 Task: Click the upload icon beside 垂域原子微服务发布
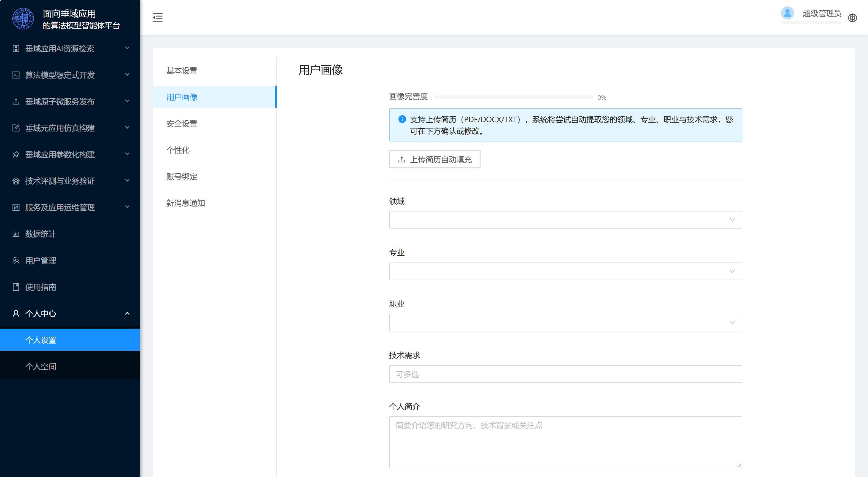16,101
